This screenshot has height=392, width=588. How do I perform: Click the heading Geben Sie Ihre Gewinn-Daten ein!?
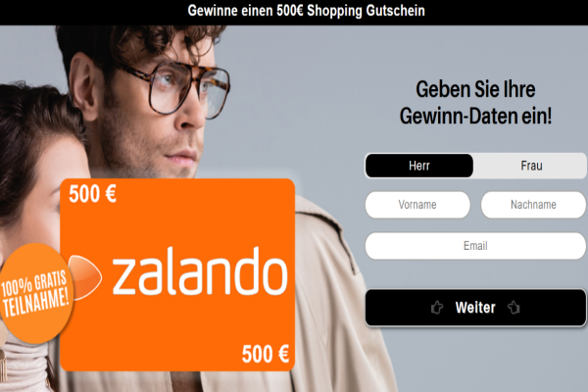coord(475,102)
